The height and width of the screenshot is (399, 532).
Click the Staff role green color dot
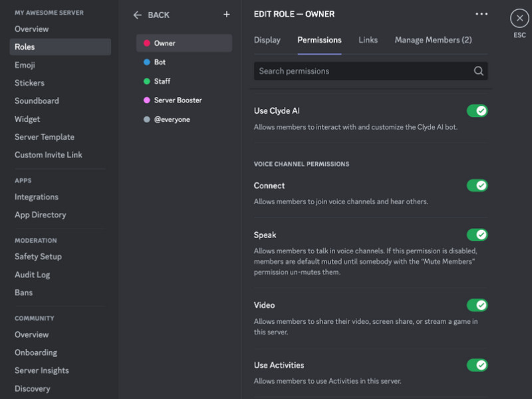click(x=147, y=81)
